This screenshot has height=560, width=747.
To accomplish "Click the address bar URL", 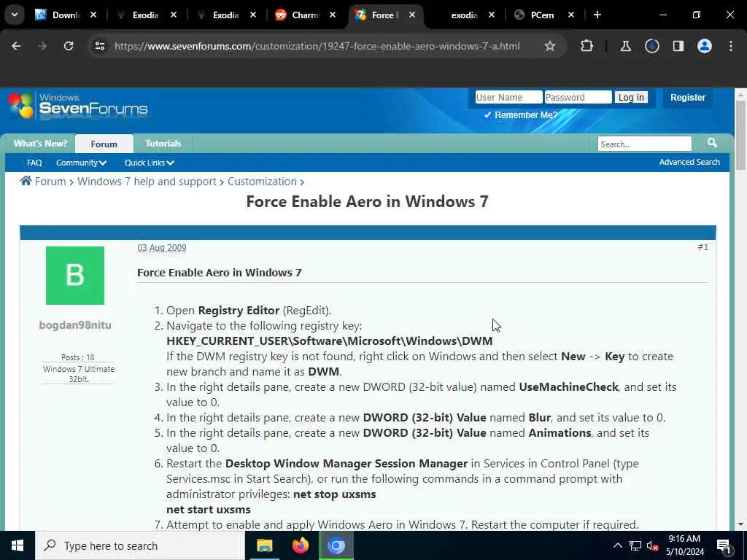I will [317, 46].
